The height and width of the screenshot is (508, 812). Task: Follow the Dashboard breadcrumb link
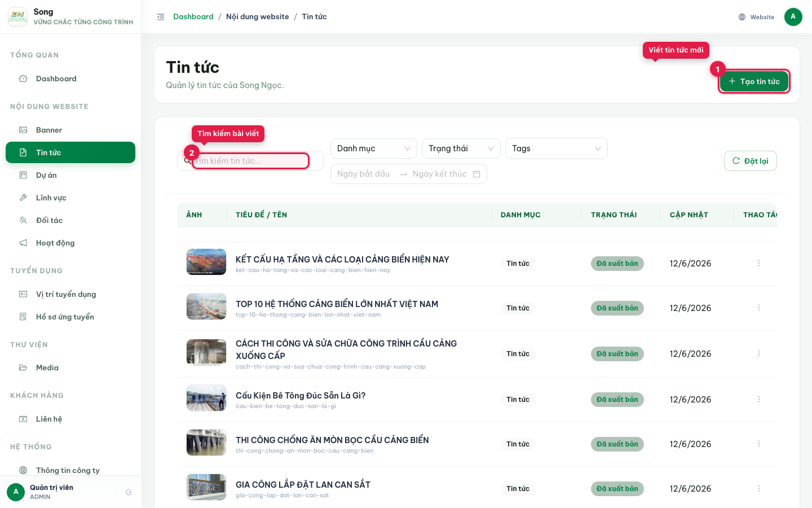point(193,16)
